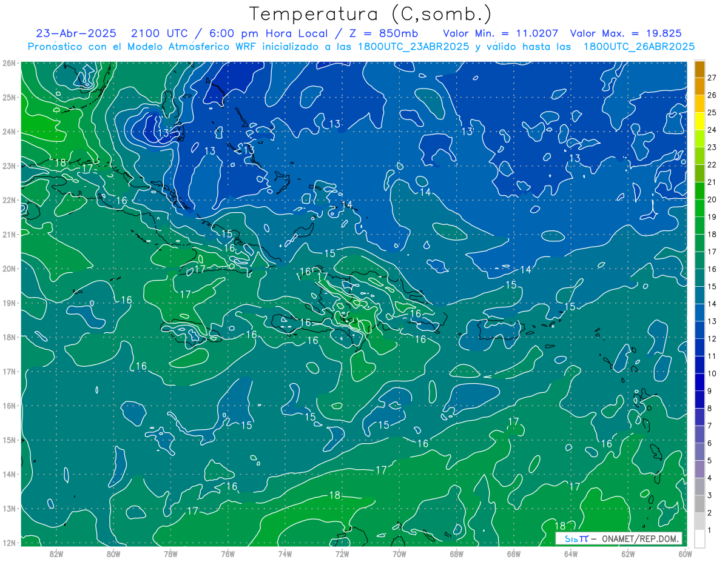The height and width of the screenshot is (562, 728).
Task: Click the 64W longitude axis label
Action: pos(571,554)
